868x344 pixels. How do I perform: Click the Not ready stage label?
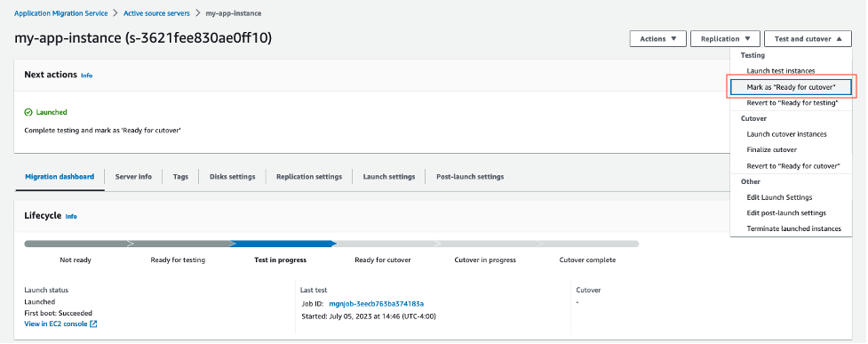[x=76, y=260]
